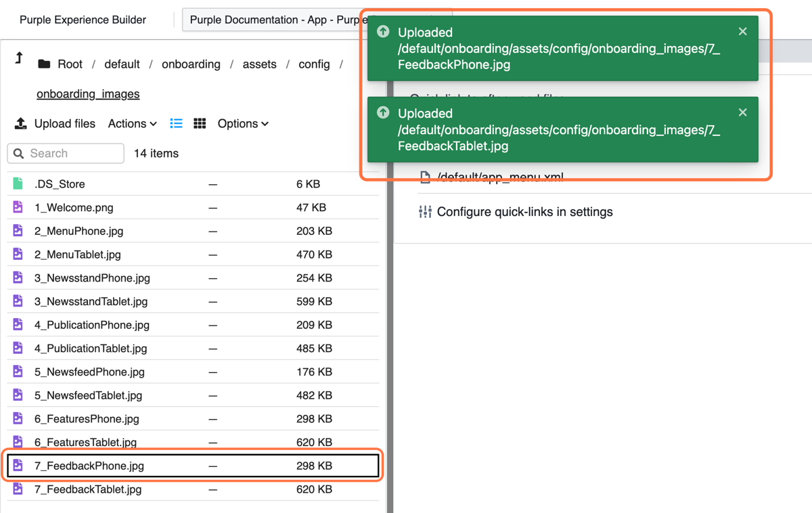The height and width of the screenshot is (513, 812).
Task: Select the 7_FeedbackTablet.jpg file name
Action: click(88, 489)
